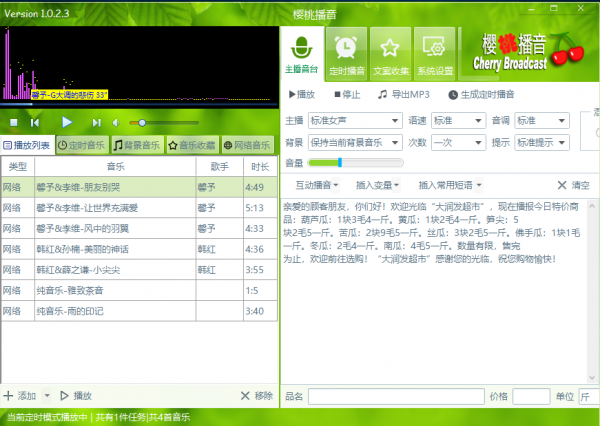Viewport: 600px width, 426px height.
Task: Minimize the 樱桃播音 window
Action: point(532,8)
